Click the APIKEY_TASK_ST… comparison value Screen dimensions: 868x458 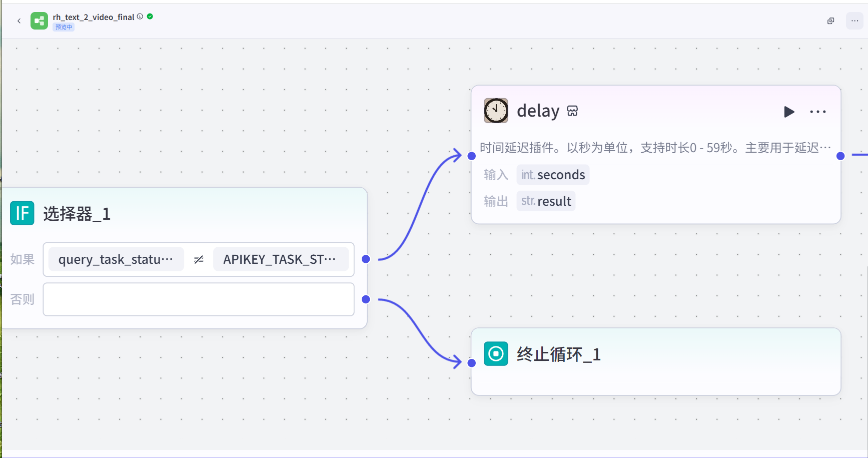[281, 259]
